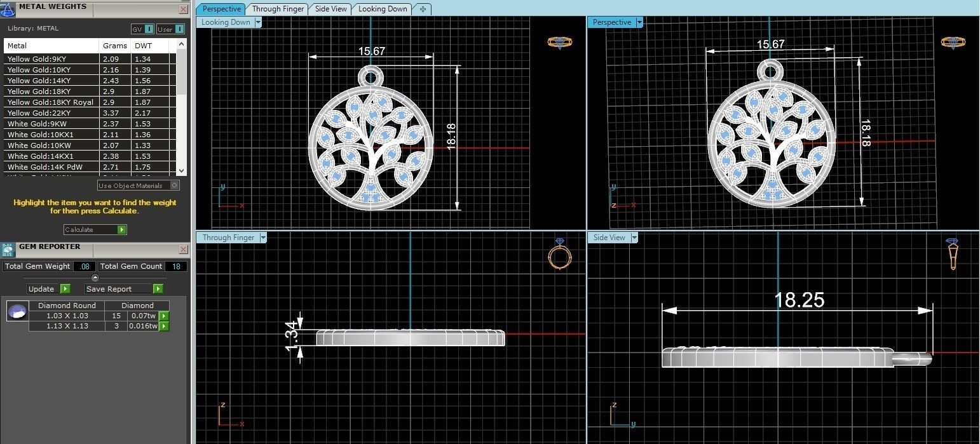The image size is (980, 444).
Task: Toggle the User library switch
Action: click(170, 29)
